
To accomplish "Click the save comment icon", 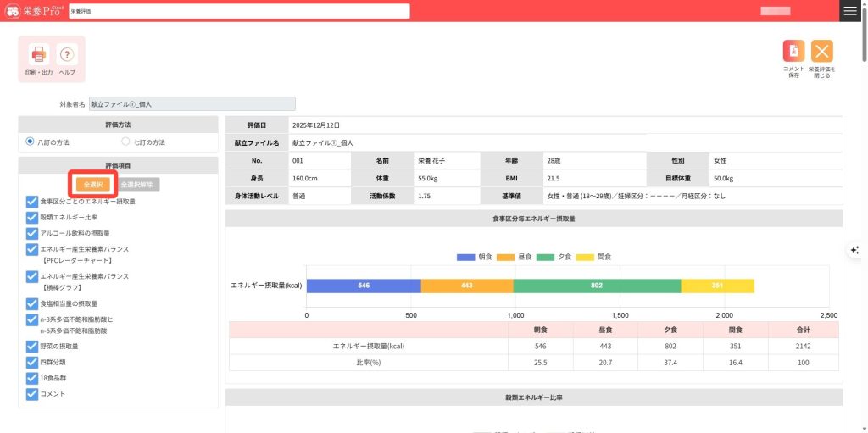I will click(x=793, y=52).
